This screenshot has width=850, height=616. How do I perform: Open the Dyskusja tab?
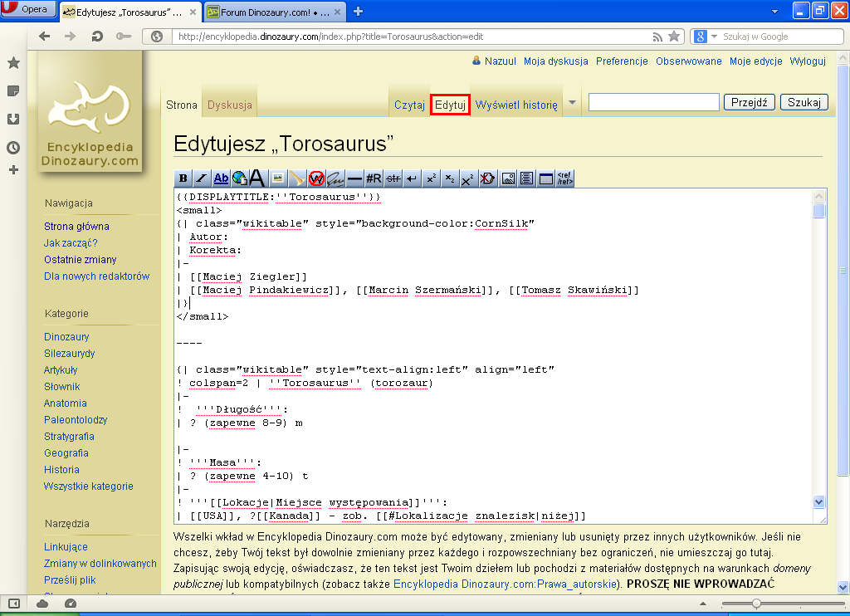(x=230, y=105)
